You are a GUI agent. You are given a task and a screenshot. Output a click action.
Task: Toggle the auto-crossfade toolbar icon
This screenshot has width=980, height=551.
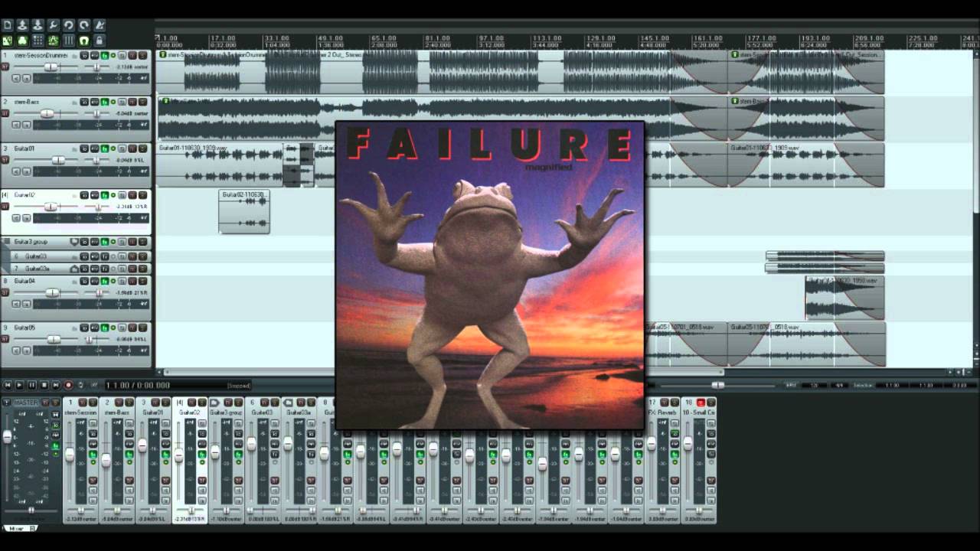pyautogui.click(x=8, y=41)
